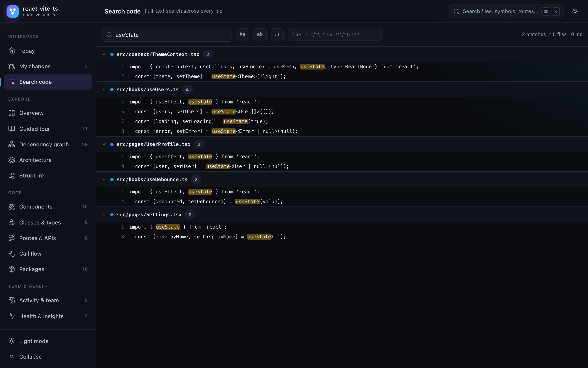Click the useState search input field
Screen dimensions: 588x368
167,35
